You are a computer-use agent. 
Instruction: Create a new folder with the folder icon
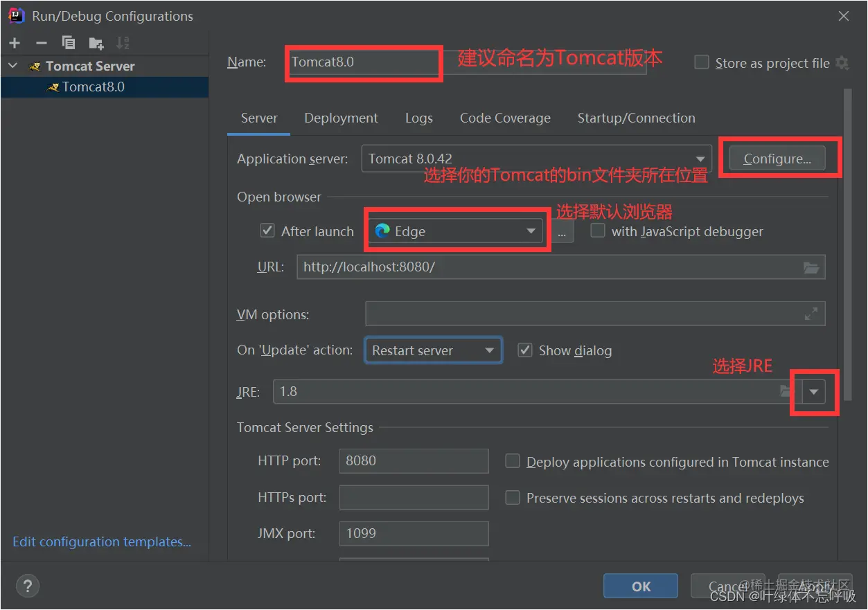tap(96, 43)
